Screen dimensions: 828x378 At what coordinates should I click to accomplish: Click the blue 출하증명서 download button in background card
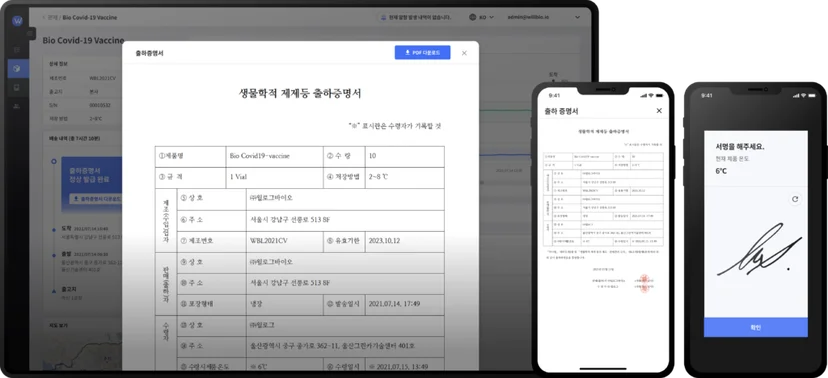pyautogui.click(x=95, y=199)
